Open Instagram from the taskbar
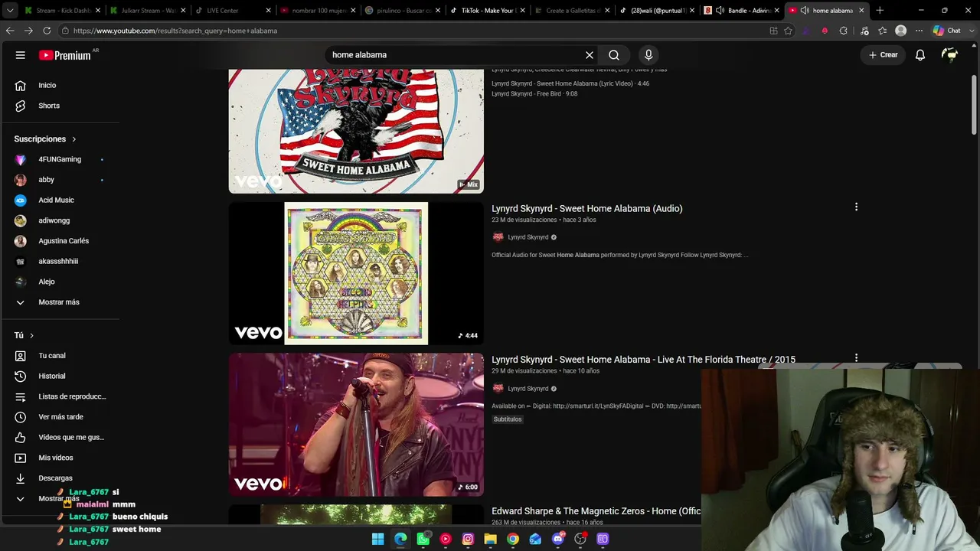The height and width of the screenshot is (551, 980). point(468,539)
